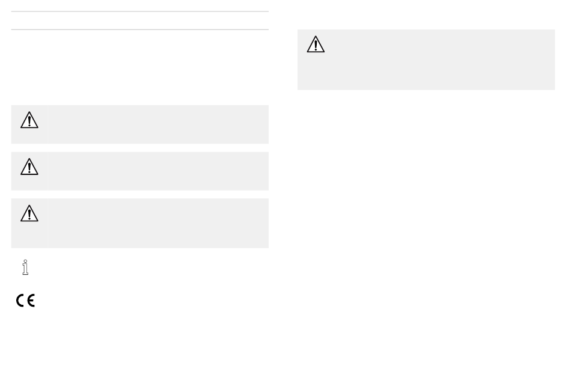Click the second horizontal divider line under the header
The height and width of the screenshot is (392, 571).
tap(140, 29)
